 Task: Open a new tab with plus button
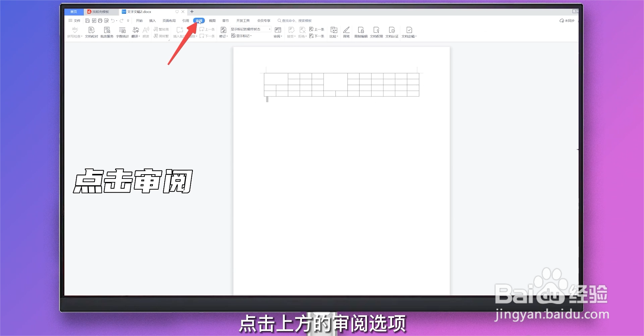click(192, 12)
